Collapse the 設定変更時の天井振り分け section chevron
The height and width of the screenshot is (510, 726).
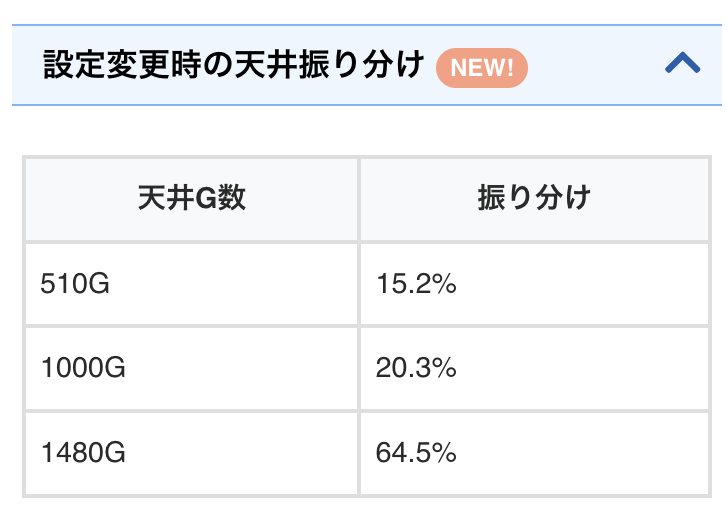(x=683, y=65)
